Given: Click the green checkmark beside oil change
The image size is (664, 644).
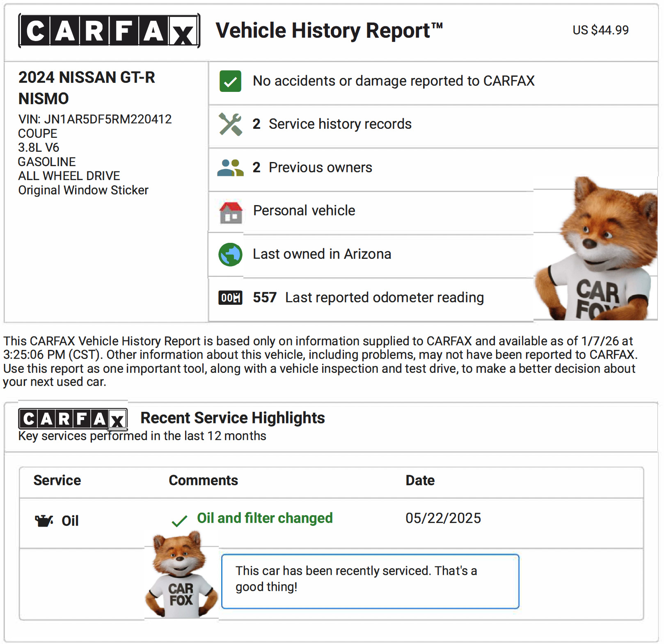Looking at the screenshot, I should click(x=179, y=521).
